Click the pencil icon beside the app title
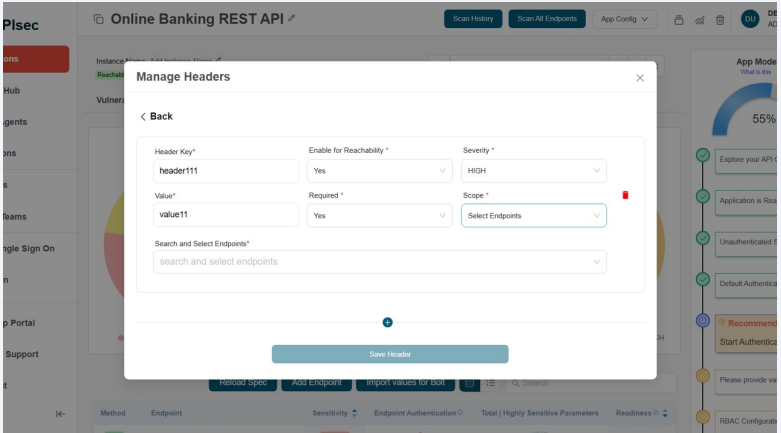 291,19
